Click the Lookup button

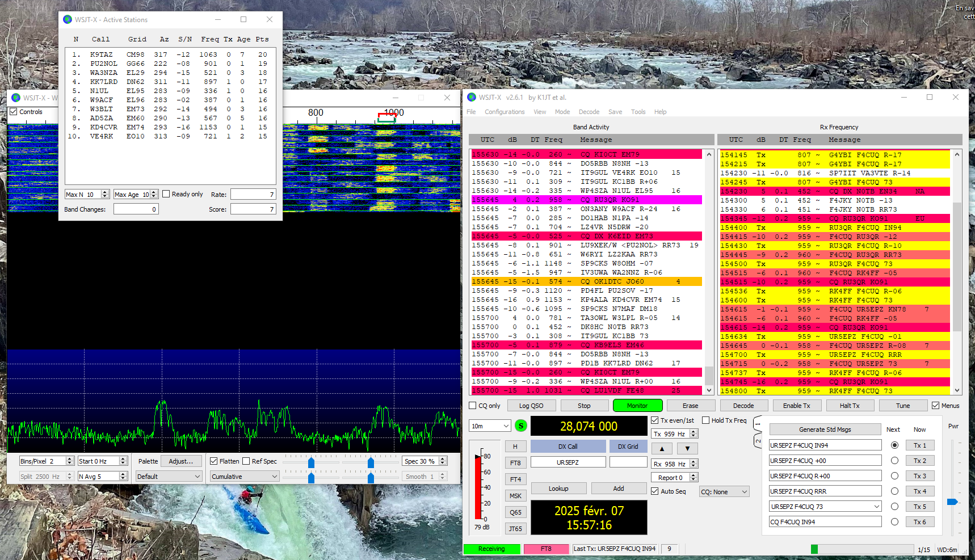coord(558,489)
